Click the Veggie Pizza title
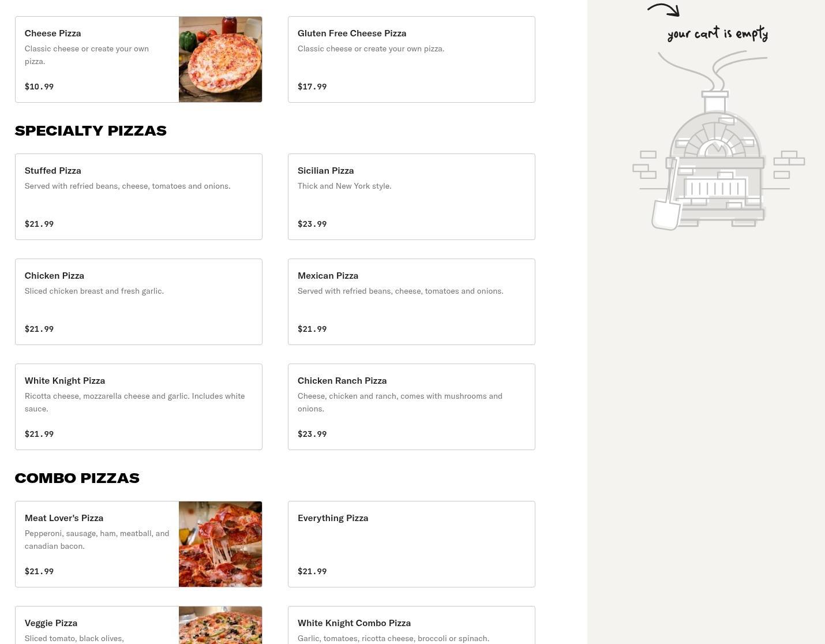This screenshot has height=644, width=825. click(x=51, y=623)
